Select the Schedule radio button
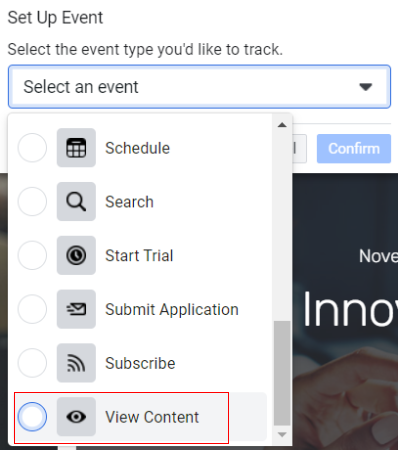Screen dimensions: 398x450 [x=32, y=148]
